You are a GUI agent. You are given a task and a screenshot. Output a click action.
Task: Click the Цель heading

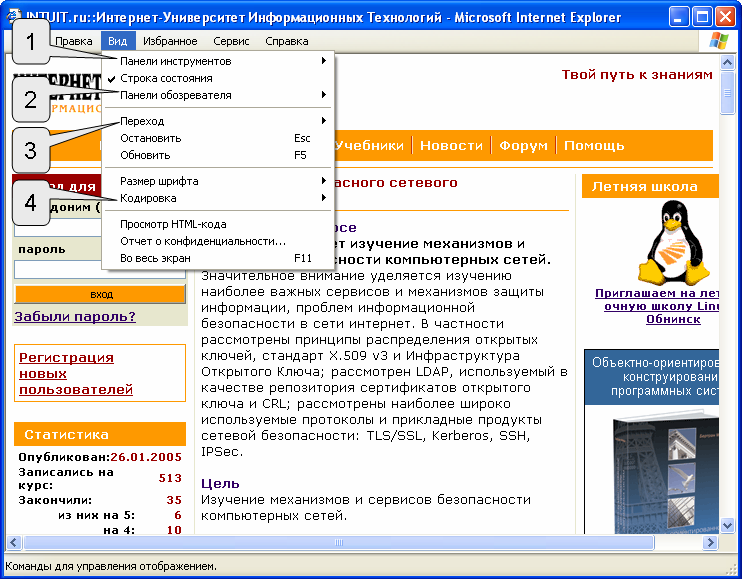point(220,483)
